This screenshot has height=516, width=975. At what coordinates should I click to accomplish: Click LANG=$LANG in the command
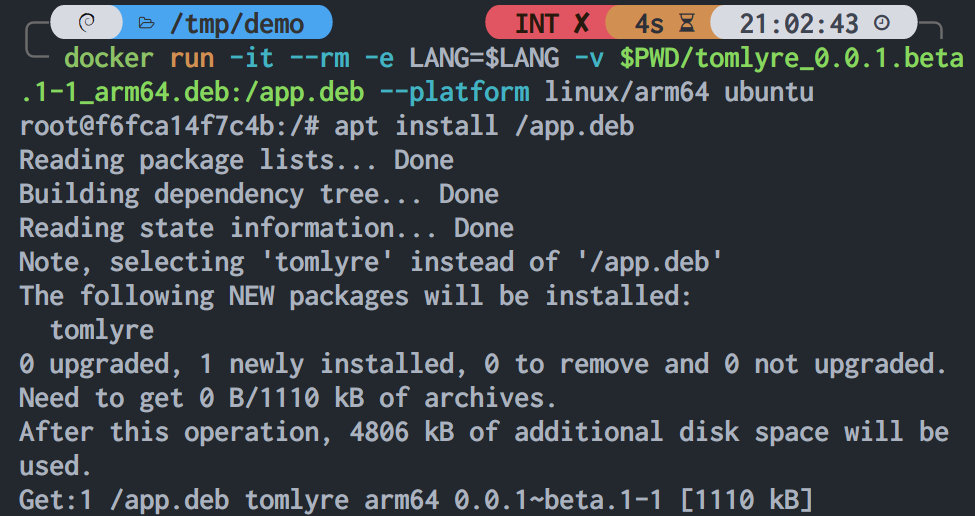(x=484, y=58)
